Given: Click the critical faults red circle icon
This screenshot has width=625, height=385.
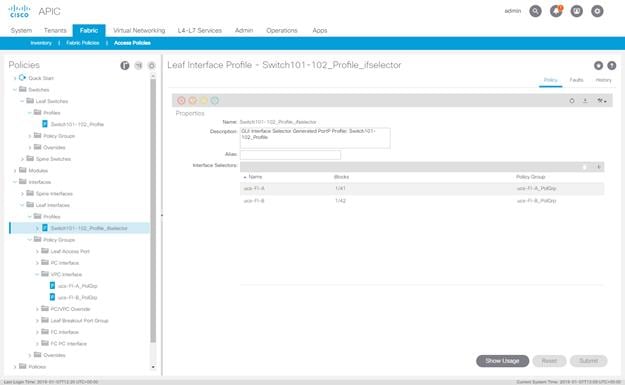Looking at the screenshot, I should coord(181,100).
